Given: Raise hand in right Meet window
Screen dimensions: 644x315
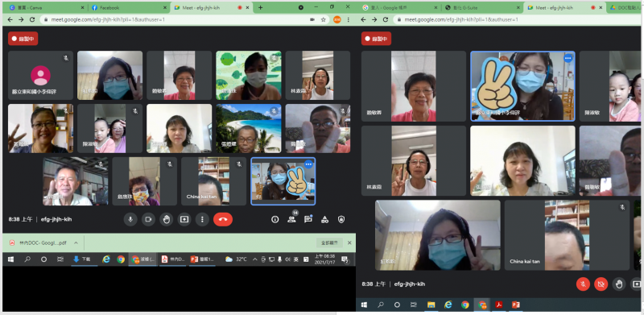Looking at the screenshot, I should [619, 284].
